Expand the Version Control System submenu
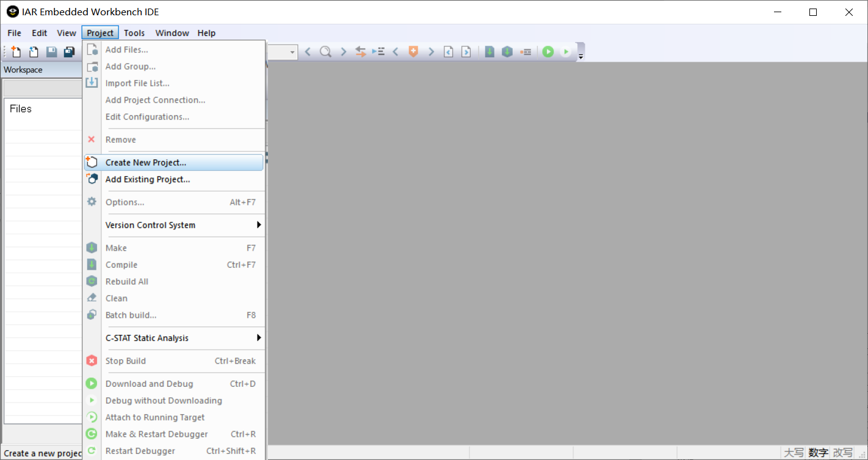 (x=151, y=225)
